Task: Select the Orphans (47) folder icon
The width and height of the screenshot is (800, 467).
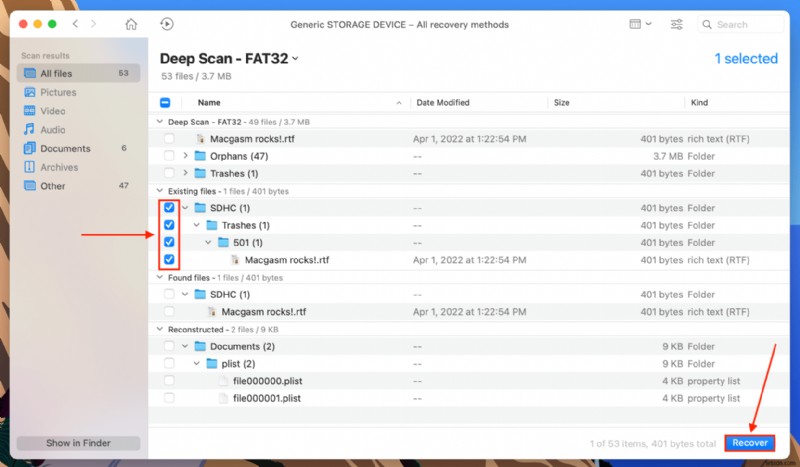Action: tap(201, 156)
